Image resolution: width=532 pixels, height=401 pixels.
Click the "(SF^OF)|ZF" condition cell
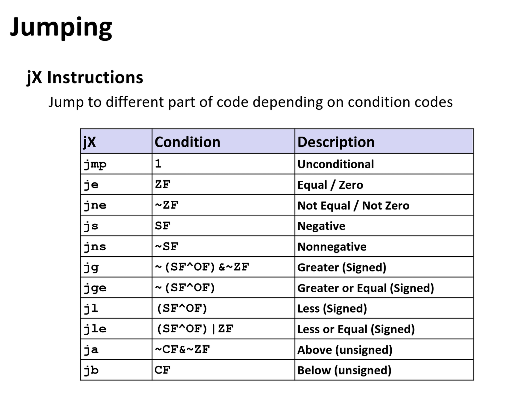coord(195,329)
